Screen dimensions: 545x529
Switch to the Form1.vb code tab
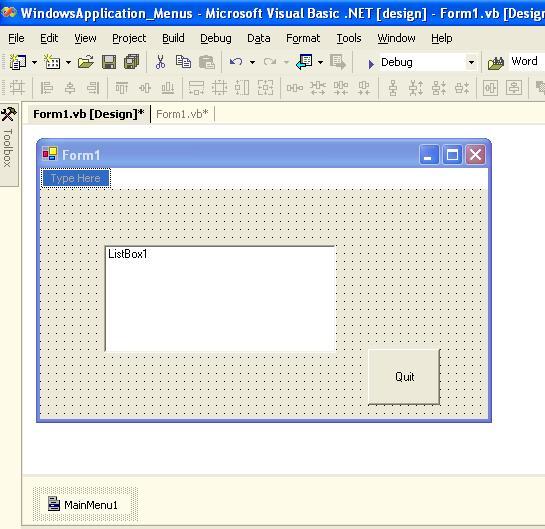(182, 114)
